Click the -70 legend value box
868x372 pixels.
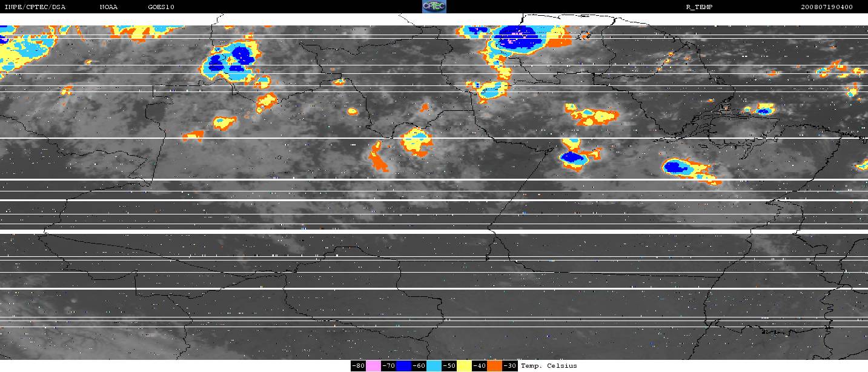pos(388,366)
